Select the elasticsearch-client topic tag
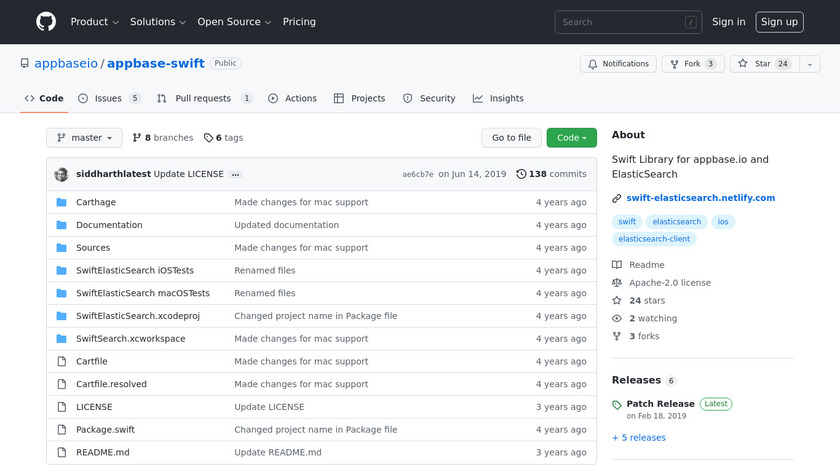Viewport: 840px width, 472px height. tap(654, 239)
